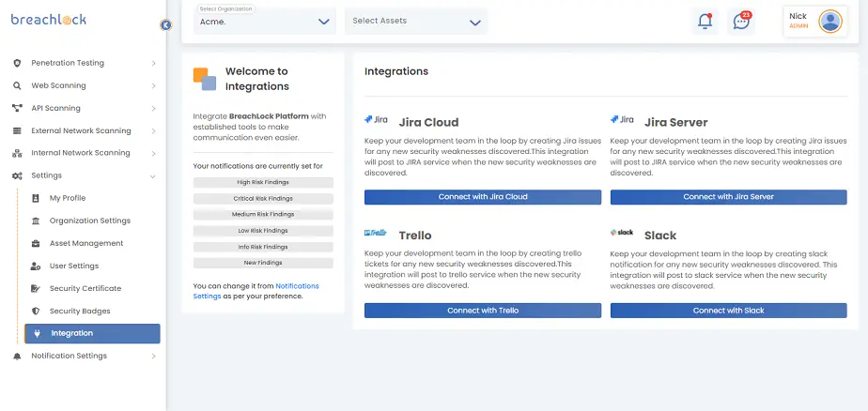Collapse sidebar with the arrow button
Viewport: 868px width, 411px height.
(165, 25)
